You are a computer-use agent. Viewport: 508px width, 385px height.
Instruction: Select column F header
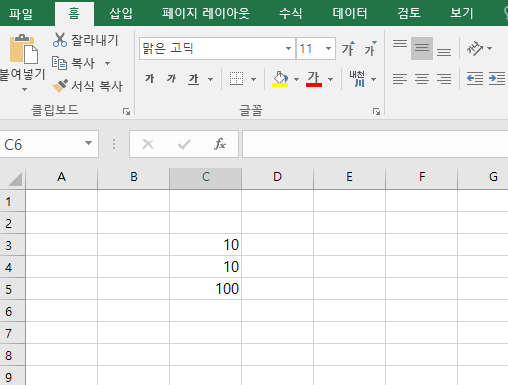(422, 177)
